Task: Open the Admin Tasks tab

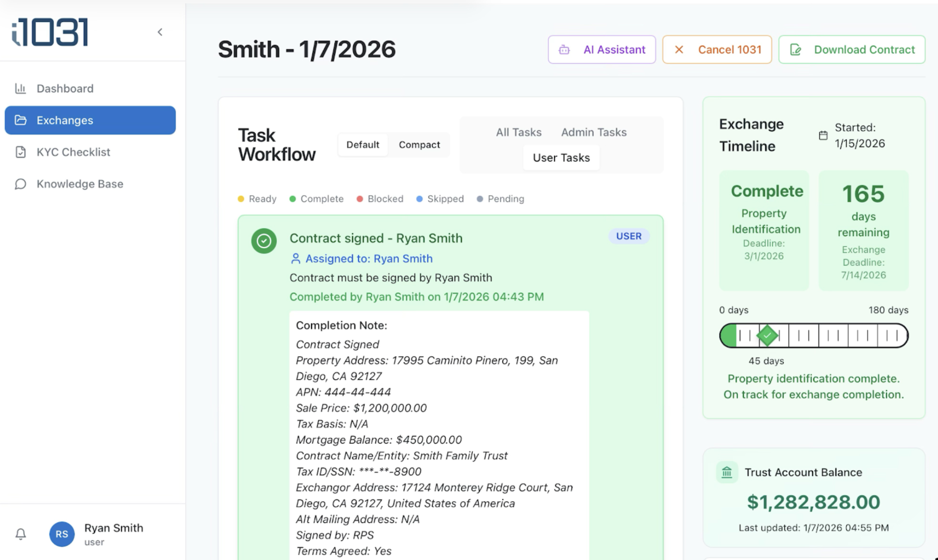Action: click(593, 132)
